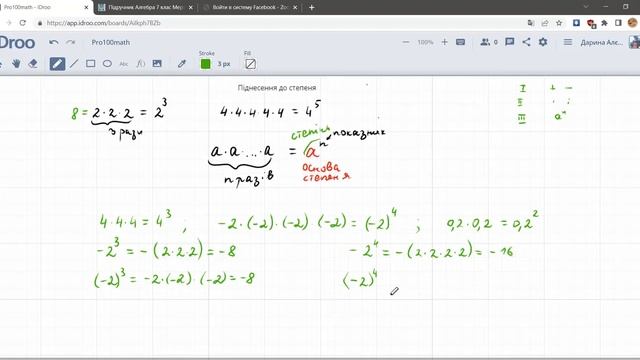Open the hamburger main menu
640x360 pixels.
(568, 42)
